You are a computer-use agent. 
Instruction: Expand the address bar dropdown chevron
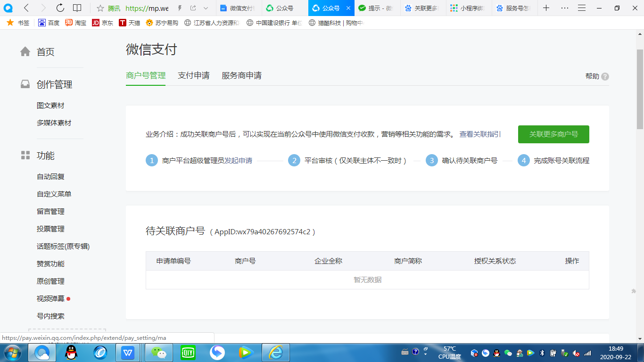(x=206, y=8)
